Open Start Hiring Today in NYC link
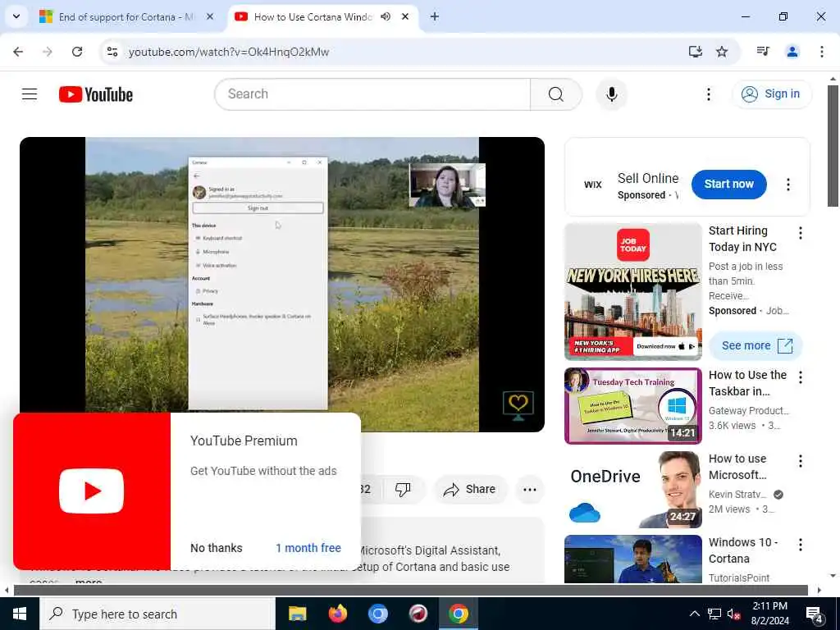The height and width of the screenshot is (630, 840). coord(742,239)
